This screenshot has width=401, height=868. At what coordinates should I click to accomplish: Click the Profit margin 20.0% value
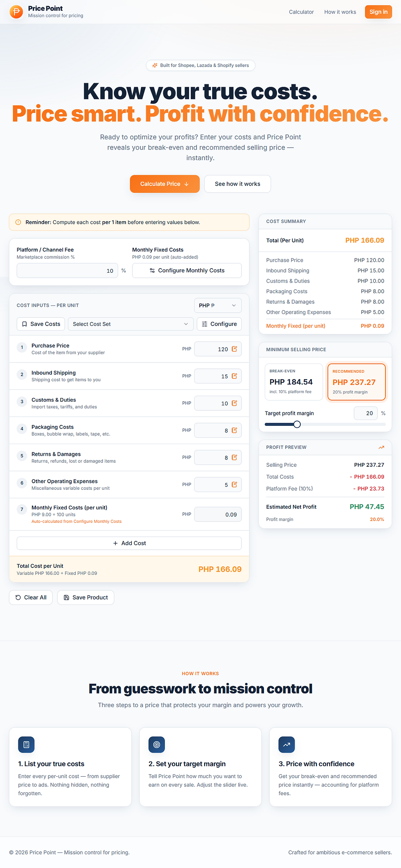(x=377, y=519)
